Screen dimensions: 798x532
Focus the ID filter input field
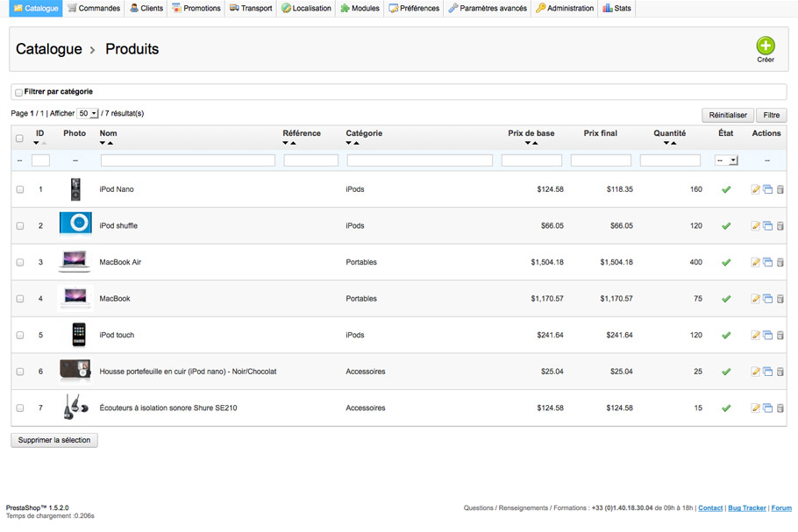coord(40,160)
